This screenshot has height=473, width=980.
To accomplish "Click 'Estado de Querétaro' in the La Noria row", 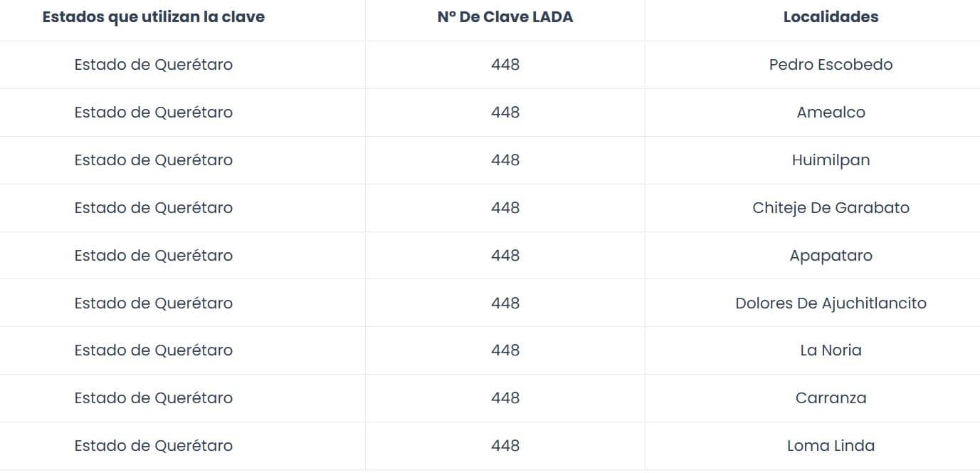I will [153, 350].
